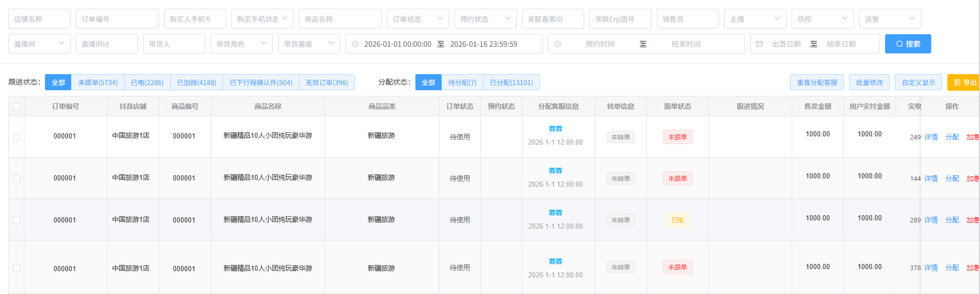Click the calendar icon beside 出游日期
Viewport: 980px width, 294px height.
(x=760, y=44)
